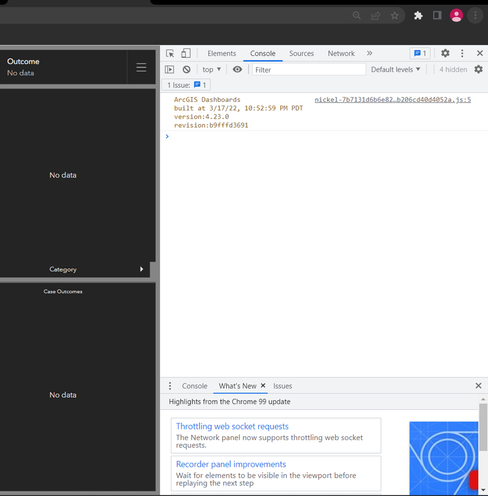Expand the top JavaScript context dropdown
This screenshot has width=488, height=496.
click(212, 69)
